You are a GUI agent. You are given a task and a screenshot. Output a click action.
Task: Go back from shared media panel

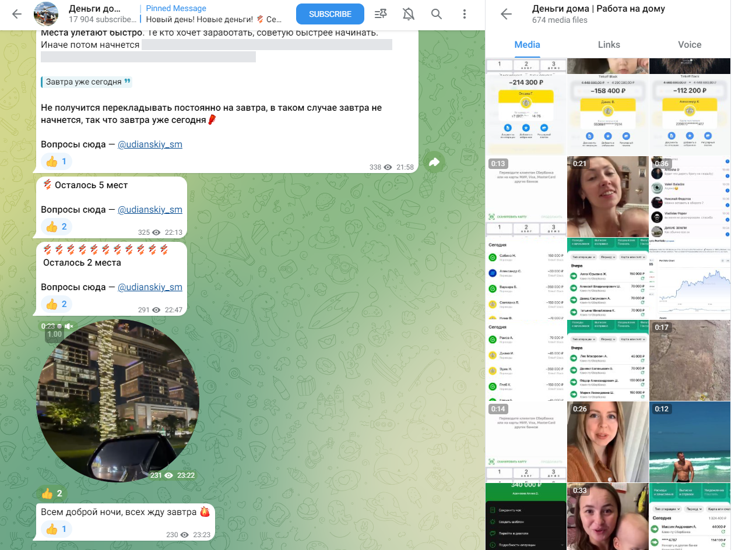click(x=506, y=14)
